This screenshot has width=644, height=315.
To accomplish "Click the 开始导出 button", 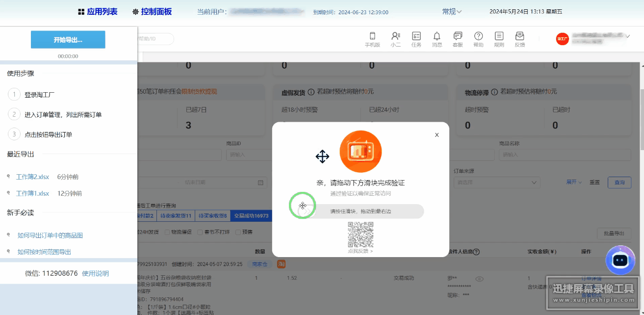I will (x=68, y=40).
